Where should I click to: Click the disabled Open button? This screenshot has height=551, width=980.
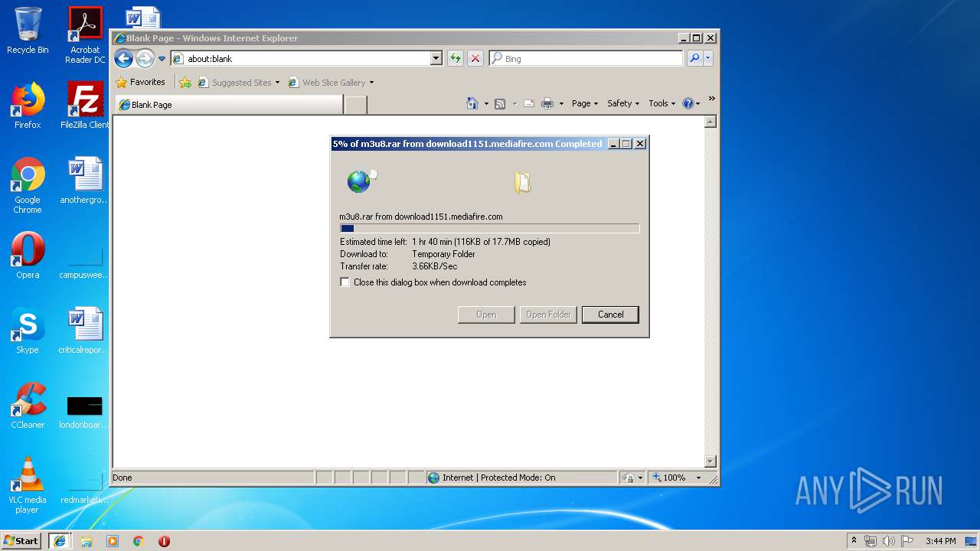(486, 315)
